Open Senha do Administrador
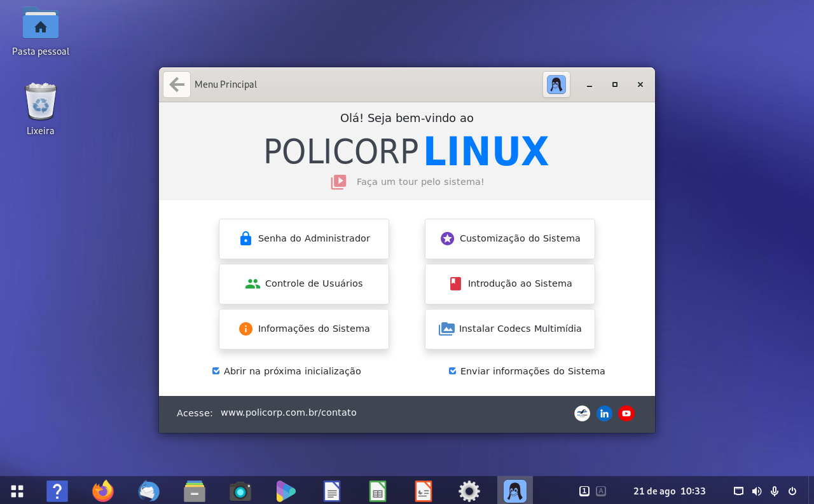 pyautogui.click(x=303, y=238)
